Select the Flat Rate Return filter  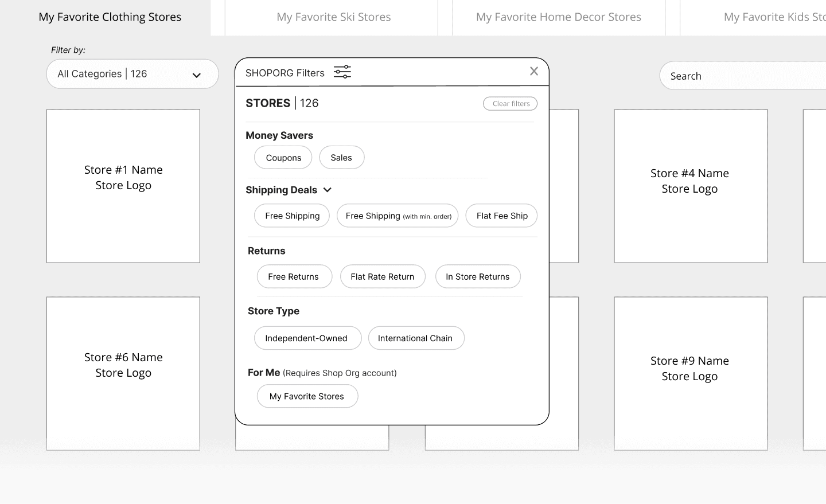tap(383, 276)
